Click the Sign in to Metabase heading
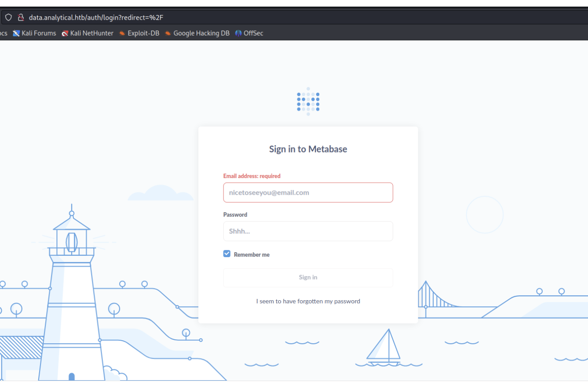The image size is (588, 389). coord(308,149)
